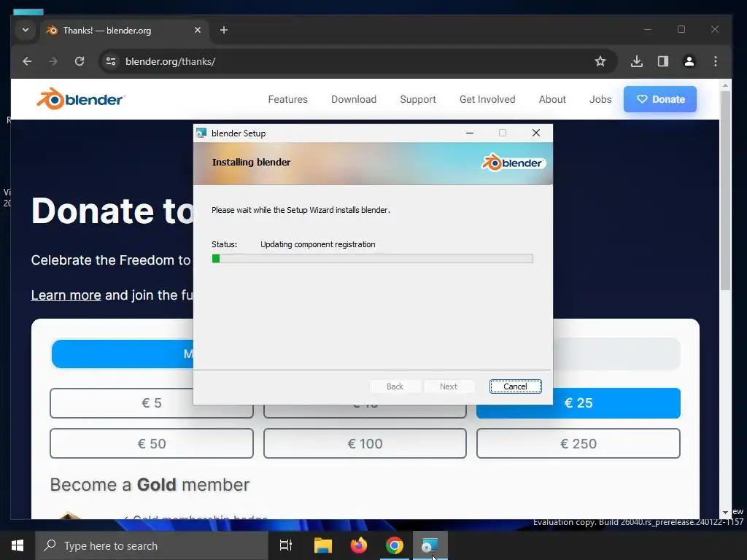Image resolution: width=747 pixels, height=560 pixels.
Task: Cancel the Blender installation
Action: [516, 386]
